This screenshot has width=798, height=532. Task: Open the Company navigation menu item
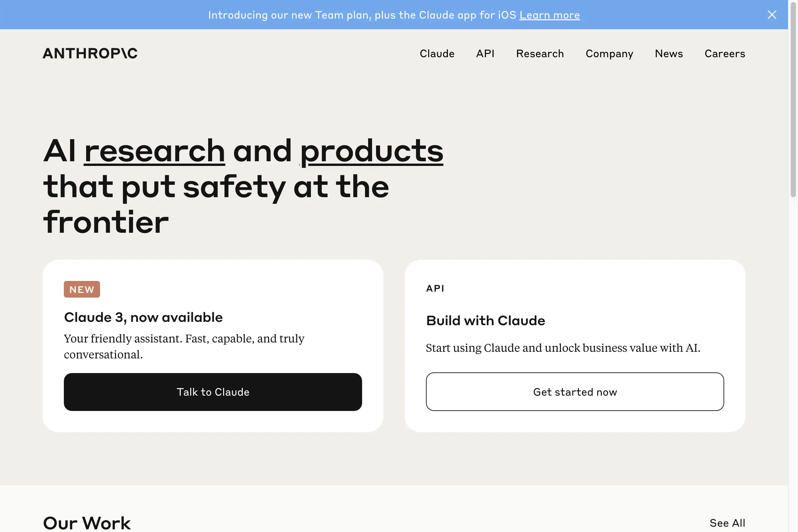click(609, 54)
